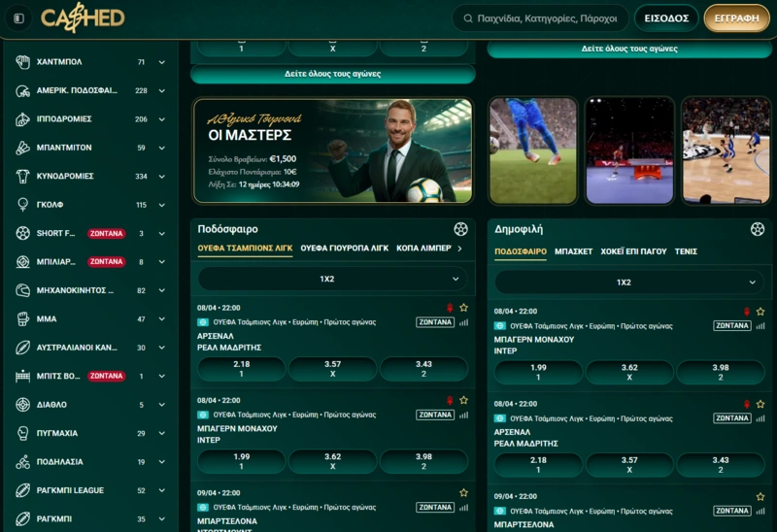
Task: Click the ΕΓΓΡΑΦΗ register button
Action: 736,18
